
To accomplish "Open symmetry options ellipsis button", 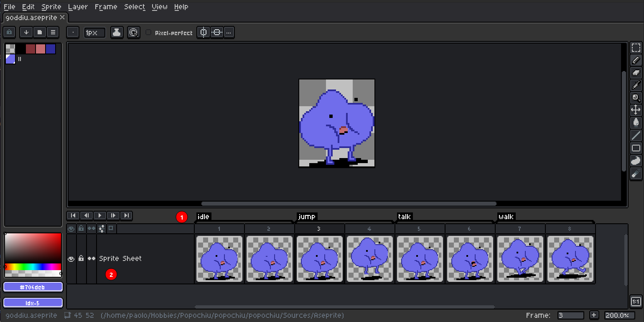I will pos(229,32).
